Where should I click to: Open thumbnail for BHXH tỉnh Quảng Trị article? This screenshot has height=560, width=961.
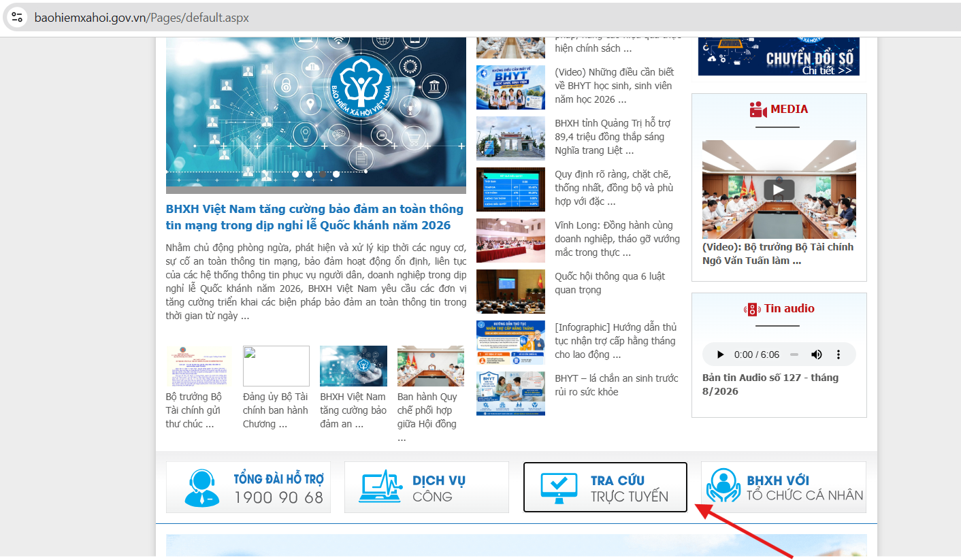[x=510, y=138]
